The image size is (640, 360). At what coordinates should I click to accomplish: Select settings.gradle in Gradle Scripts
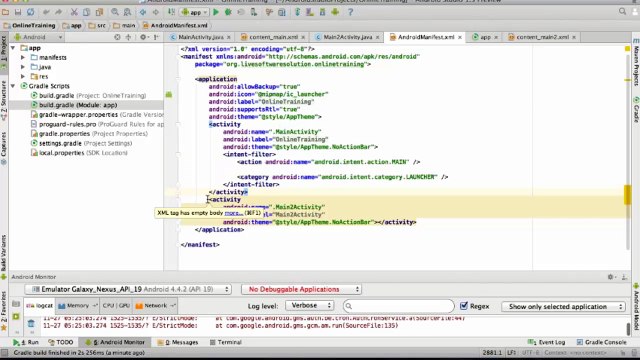point(81,143)
